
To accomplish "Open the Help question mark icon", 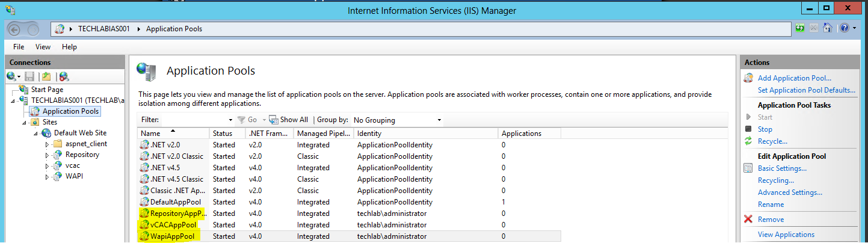I will point(845,28).
